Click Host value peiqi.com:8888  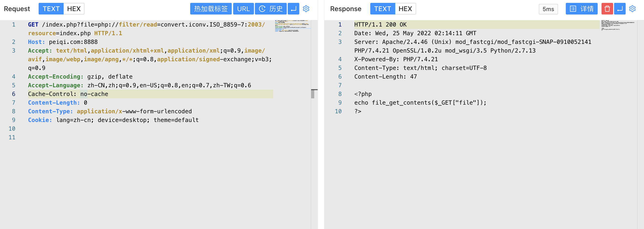73,42
